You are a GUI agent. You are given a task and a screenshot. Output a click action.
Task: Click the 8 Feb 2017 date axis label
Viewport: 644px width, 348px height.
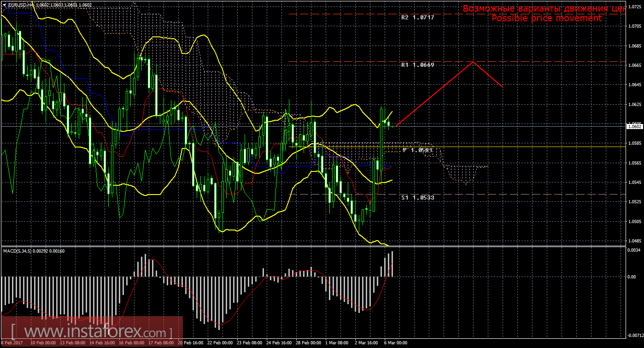[x=13, y=343]
